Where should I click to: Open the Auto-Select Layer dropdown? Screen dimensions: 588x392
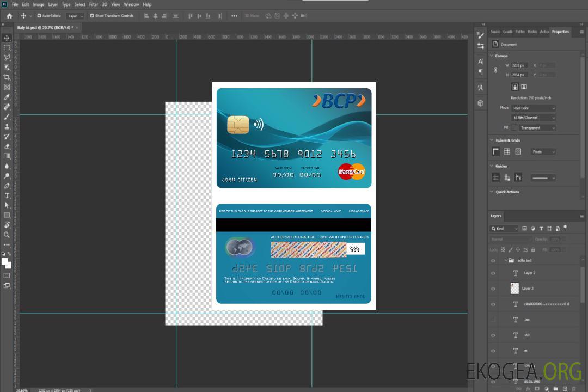click(75, 16)
